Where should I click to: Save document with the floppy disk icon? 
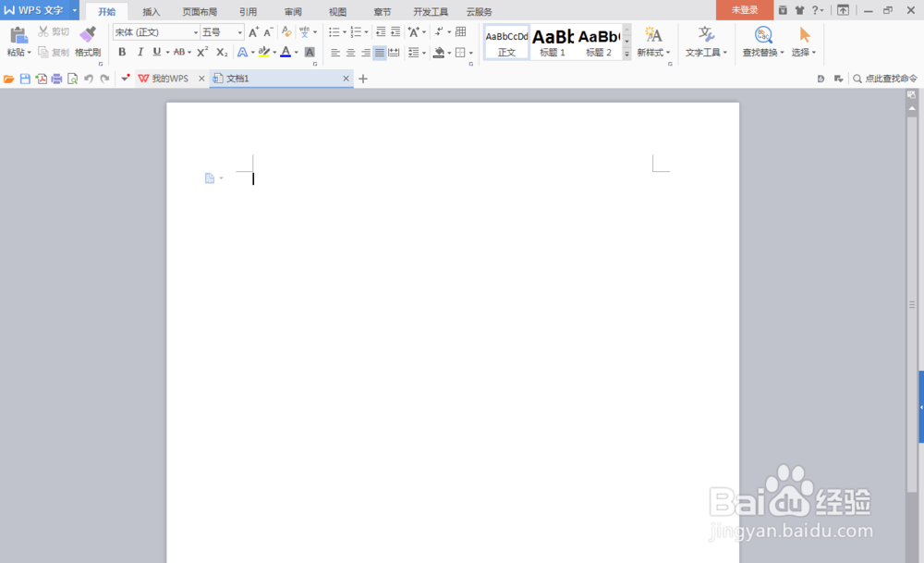(x=25, y=79)
